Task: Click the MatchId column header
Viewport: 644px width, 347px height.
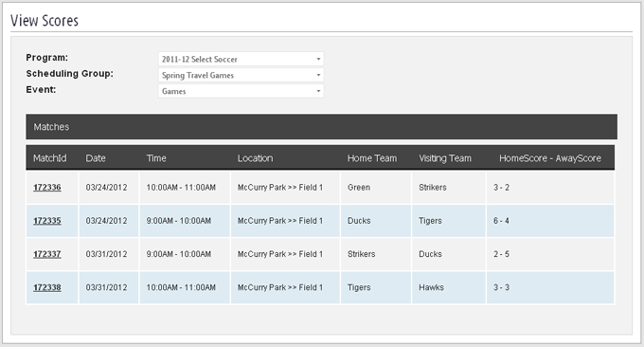Action: point(49,158)
